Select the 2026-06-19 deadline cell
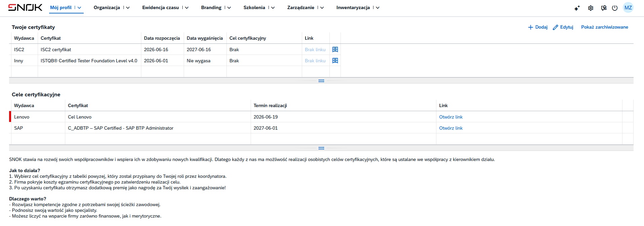 coord(344,117)
